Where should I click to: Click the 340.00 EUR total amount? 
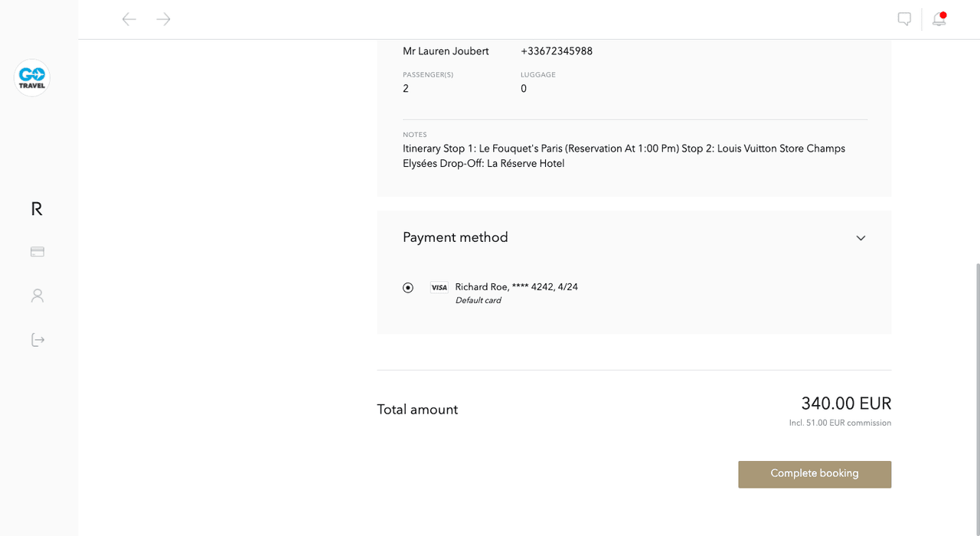coord(846,404)
